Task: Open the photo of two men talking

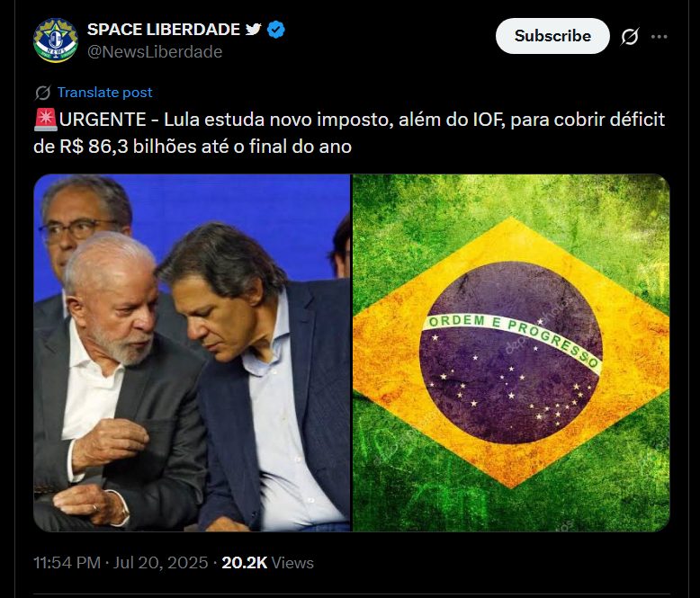Action: (x=192, y=353)
